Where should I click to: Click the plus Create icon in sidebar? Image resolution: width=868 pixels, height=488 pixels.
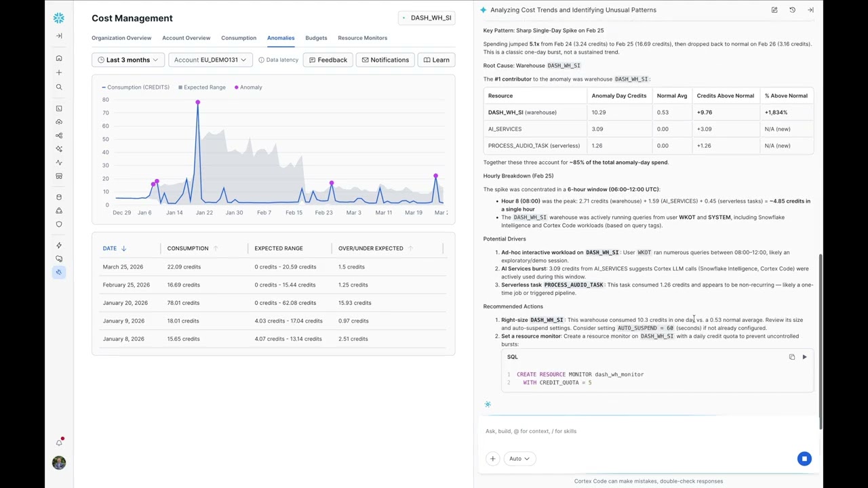click(x=59, y=73)
